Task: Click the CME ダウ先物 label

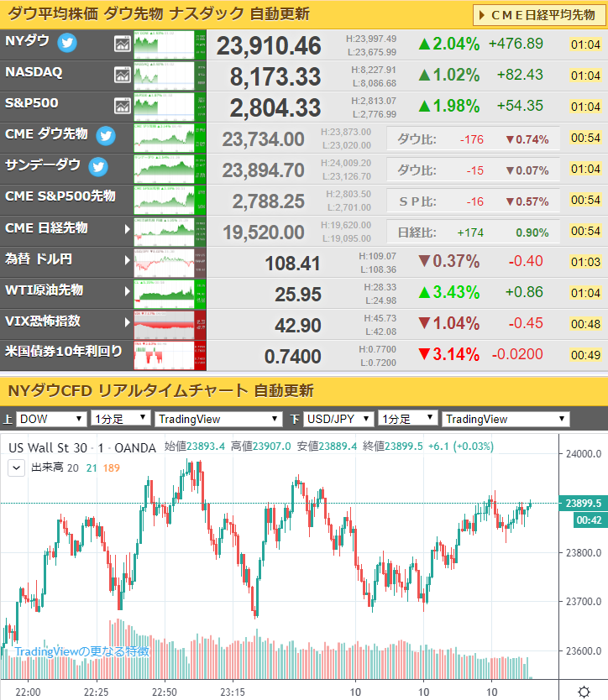Action: tap(46, 134)
